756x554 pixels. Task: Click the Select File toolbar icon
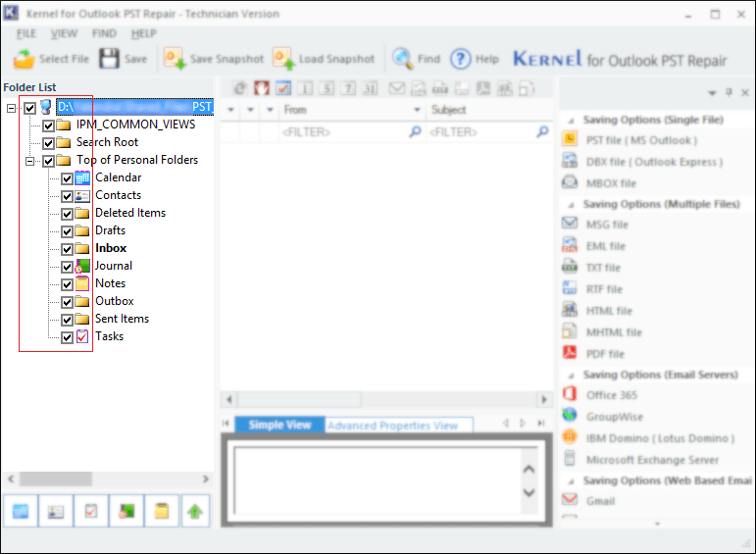(24, 59)
